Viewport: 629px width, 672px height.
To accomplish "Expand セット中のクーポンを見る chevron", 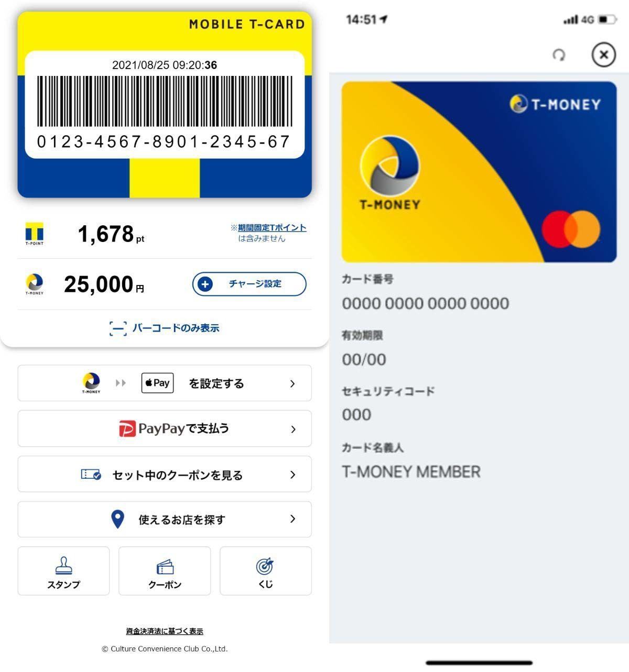I will 292,475.
